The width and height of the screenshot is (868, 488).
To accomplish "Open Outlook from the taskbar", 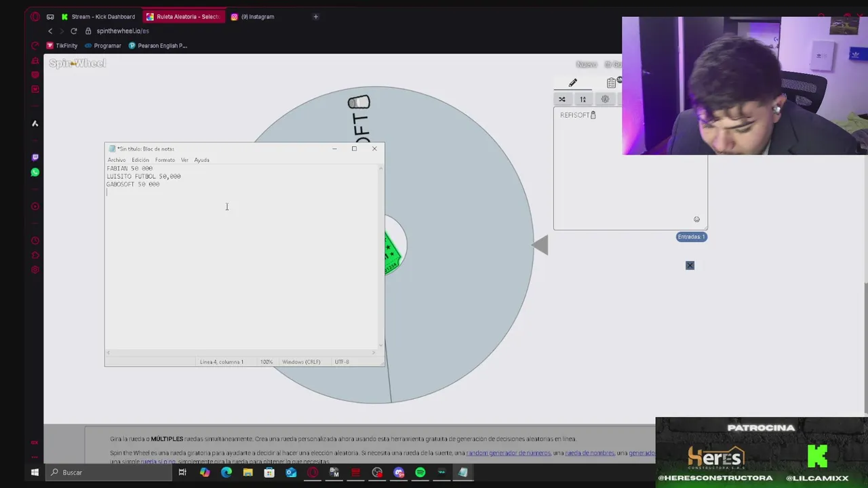I will pos(291,472).
